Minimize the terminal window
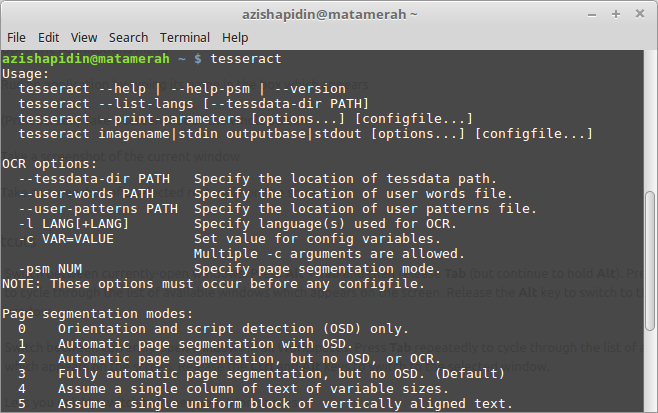Viewport: 658px width, 413px height. click(x=589, y=14)
